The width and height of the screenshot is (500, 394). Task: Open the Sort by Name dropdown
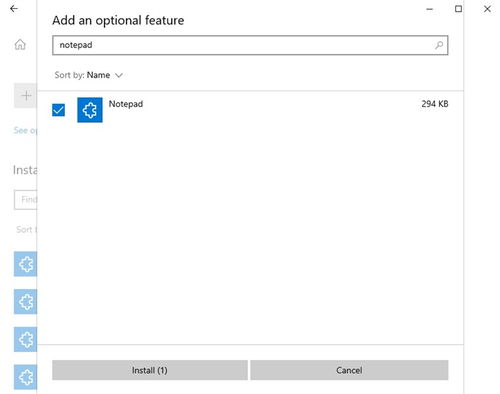pyautogui.click(x=89, y=75)
